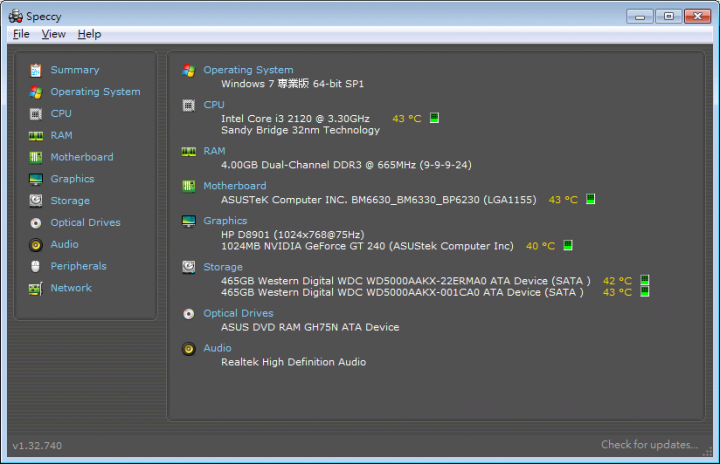Go to Operating System section in sidebar
This screenshot has width=720, height=464.
(x=96, y=92)
